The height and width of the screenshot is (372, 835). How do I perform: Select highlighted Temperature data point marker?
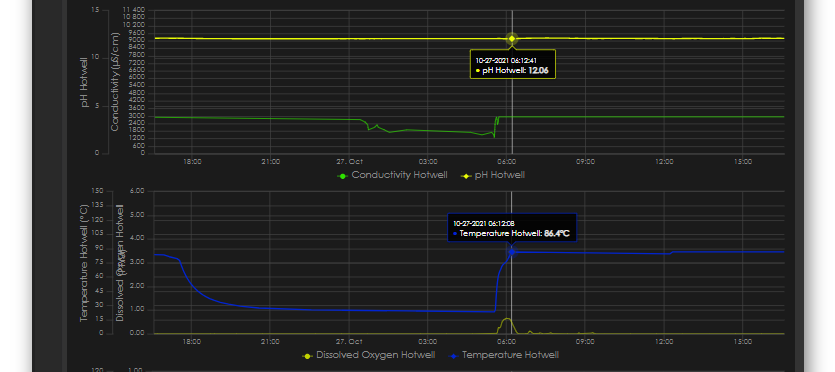[512, 251]
